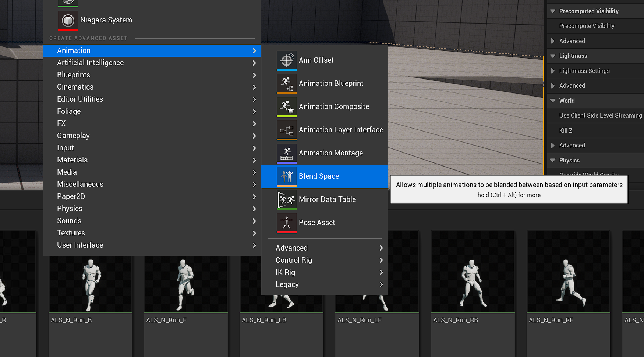This screenshot has width=644, height=357.
Task: Expand Advanced under Lightmass
Action: pos(553,85)
